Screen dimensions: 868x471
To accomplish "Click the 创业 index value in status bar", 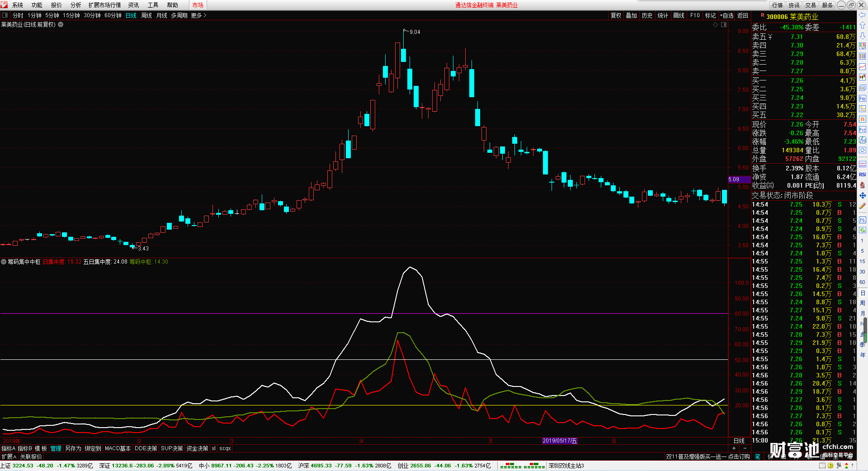I will click(x=420, y=466).
